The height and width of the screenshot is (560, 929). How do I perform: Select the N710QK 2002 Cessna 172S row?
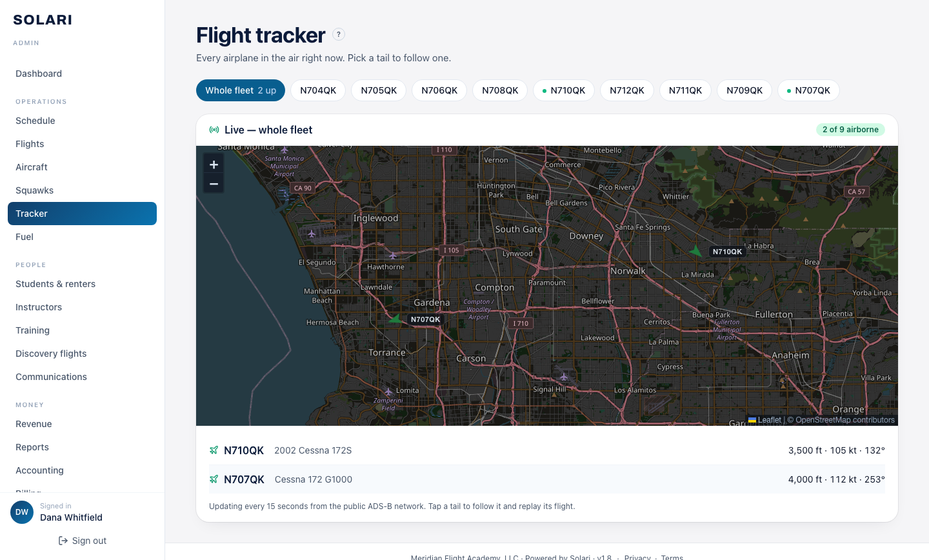pyautogui.click(x=547, y=450)
